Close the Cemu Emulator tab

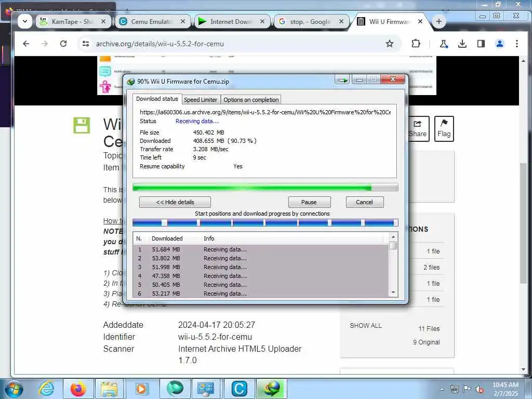click(183, 21)
